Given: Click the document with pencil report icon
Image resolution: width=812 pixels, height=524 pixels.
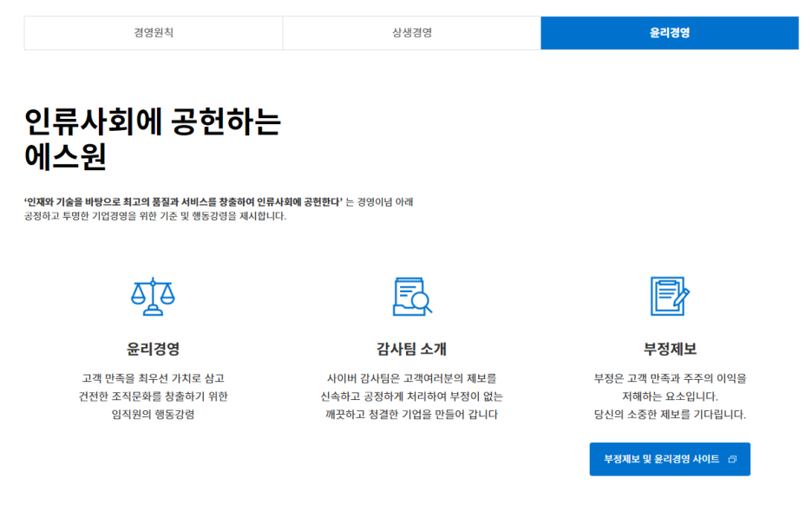Looking at the screenshot, I should click(670, 296).
